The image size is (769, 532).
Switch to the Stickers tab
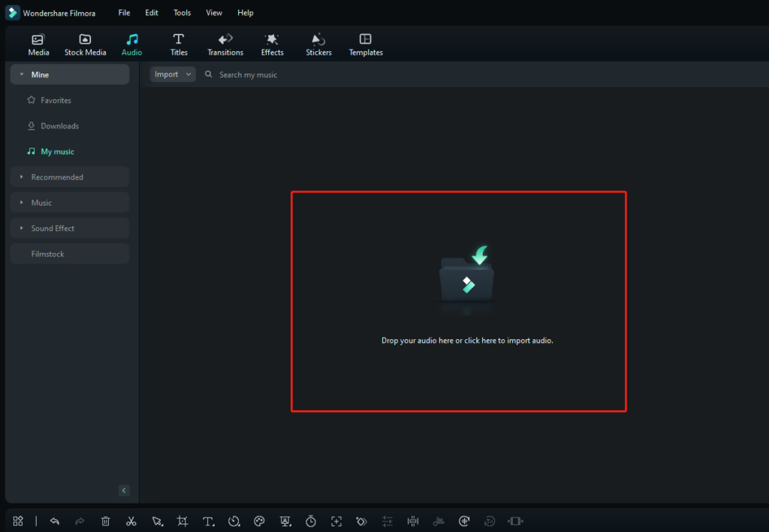point(318,44)
